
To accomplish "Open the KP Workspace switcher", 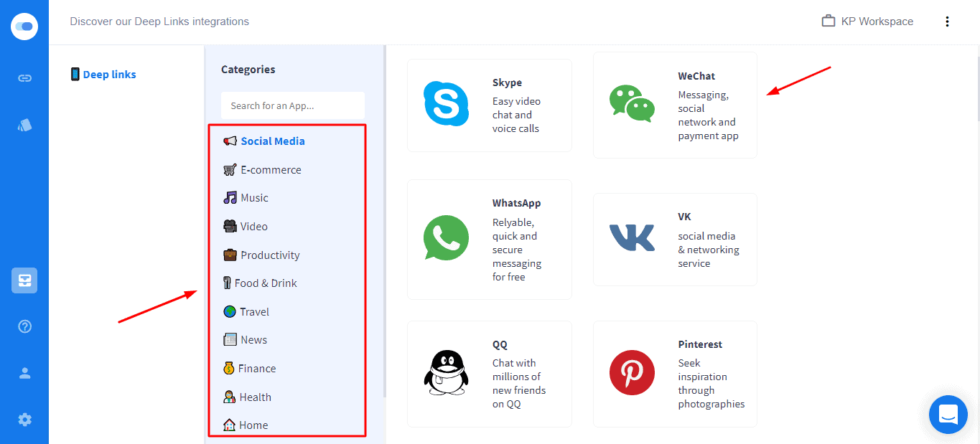I will coord(867,22).
